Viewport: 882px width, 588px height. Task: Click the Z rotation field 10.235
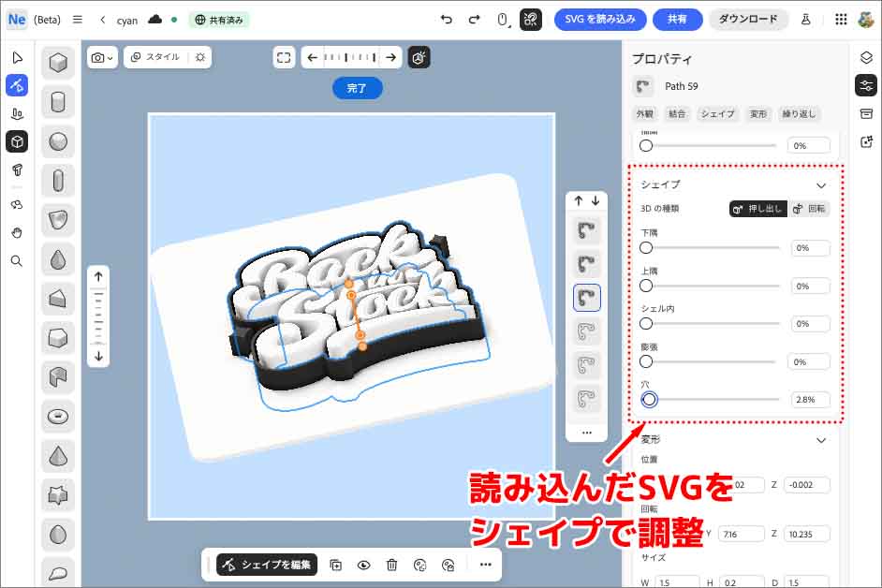click(805, 534)
